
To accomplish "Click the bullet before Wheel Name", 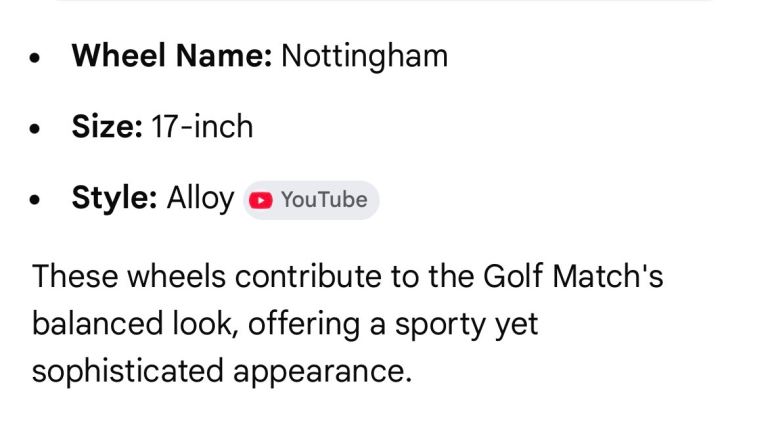I will (x=37, y=58).
